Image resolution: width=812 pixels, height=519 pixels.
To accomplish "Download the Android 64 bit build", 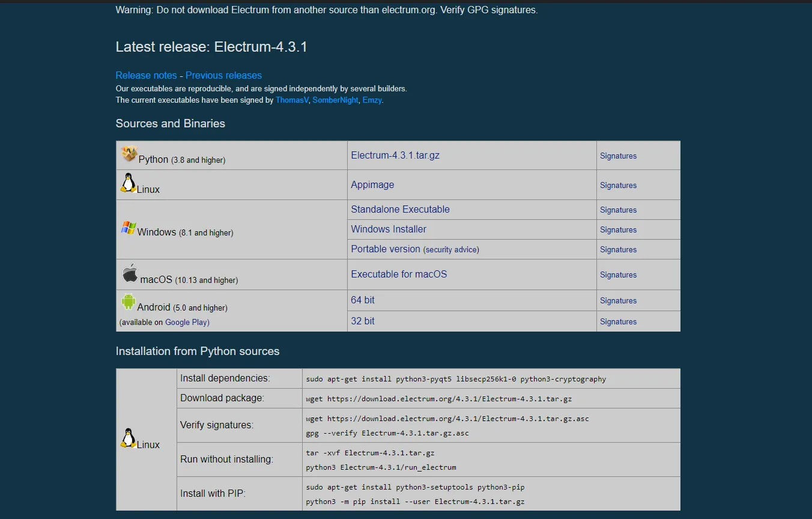I will [x=363, y=300].
